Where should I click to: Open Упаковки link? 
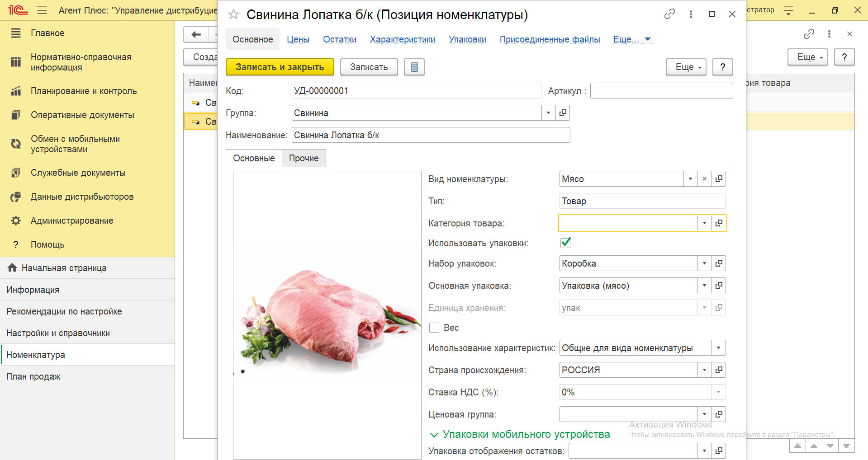tap(467, 39)
